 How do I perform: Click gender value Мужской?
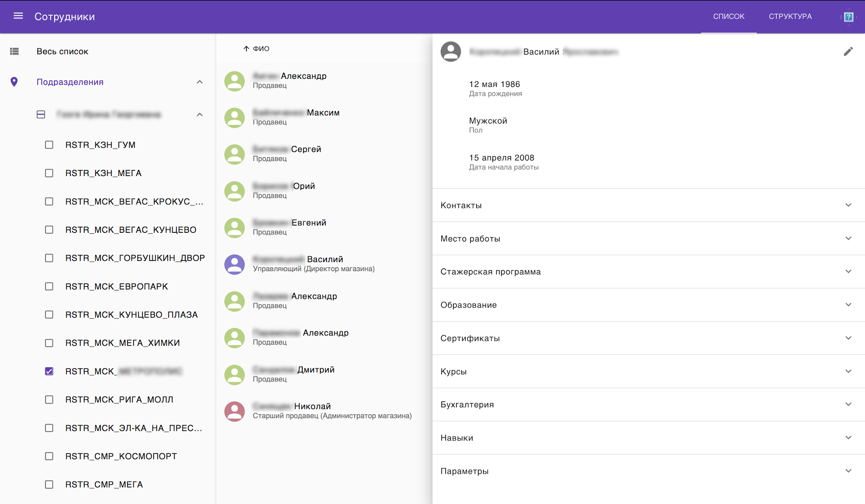tap(488, 121)
